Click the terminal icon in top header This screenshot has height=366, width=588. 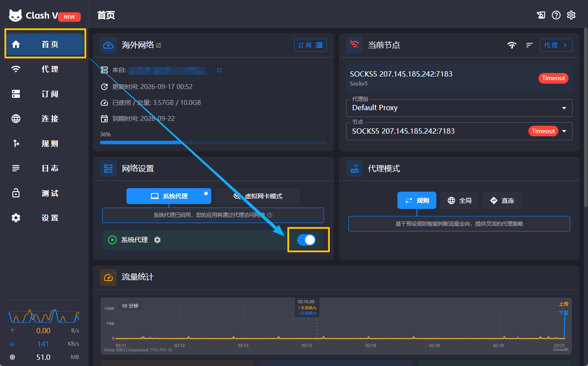[x=541, y=15]
